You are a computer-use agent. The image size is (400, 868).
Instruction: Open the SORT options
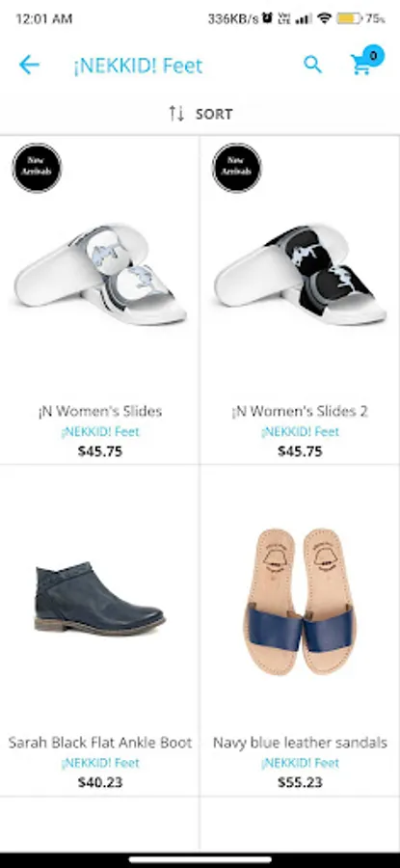click(200, 114)
